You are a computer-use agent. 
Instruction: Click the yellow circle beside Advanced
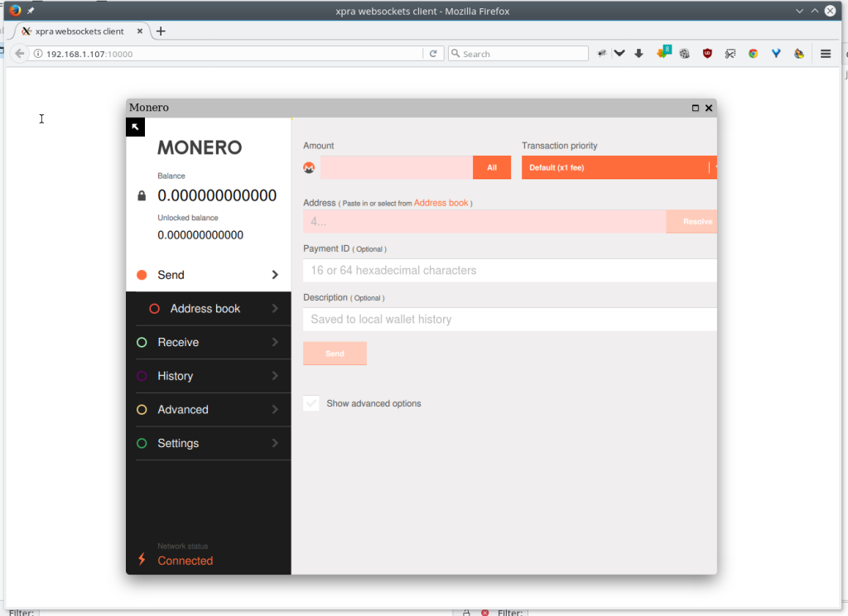point(142,409)
